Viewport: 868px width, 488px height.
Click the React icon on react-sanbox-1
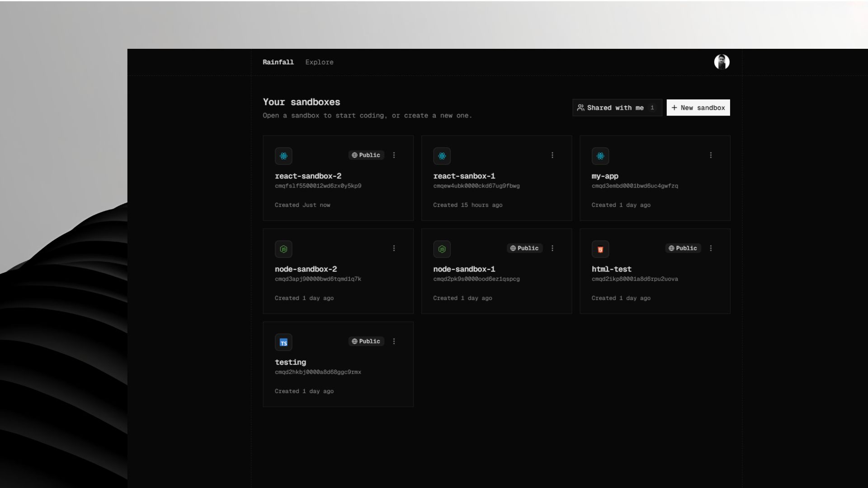click(442, 156)
